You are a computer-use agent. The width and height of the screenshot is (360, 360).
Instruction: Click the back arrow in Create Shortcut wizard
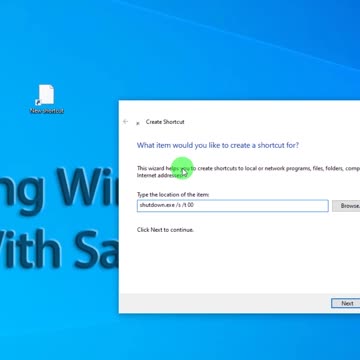(126, 122)
